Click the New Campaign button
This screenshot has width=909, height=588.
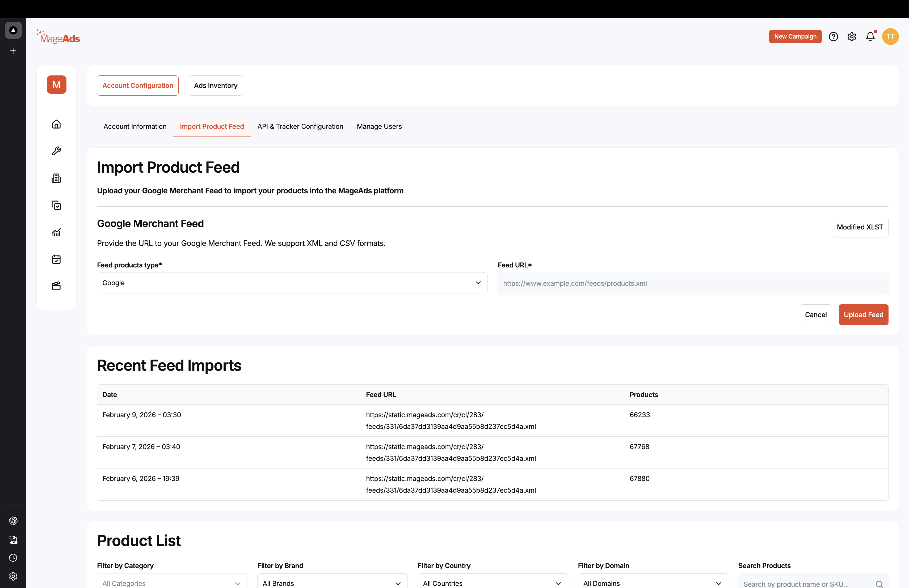pos(795,37)
